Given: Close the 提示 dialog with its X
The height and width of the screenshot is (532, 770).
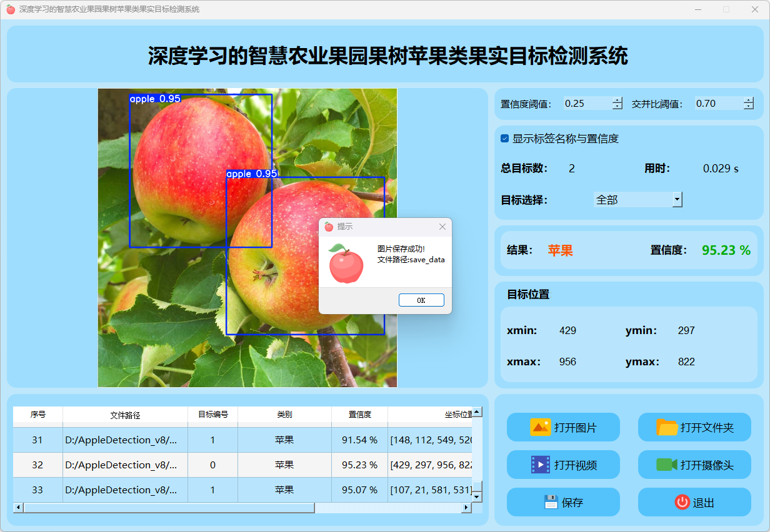Looking at the screenshot, I should click(x=442, y=227).
